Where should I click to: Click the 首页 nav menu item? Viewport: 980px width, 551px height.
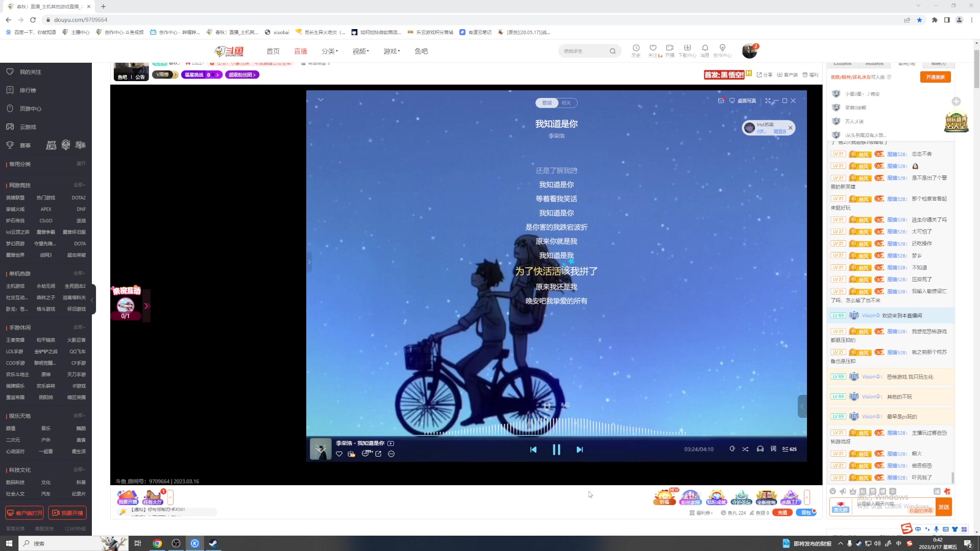pos(273,51)
